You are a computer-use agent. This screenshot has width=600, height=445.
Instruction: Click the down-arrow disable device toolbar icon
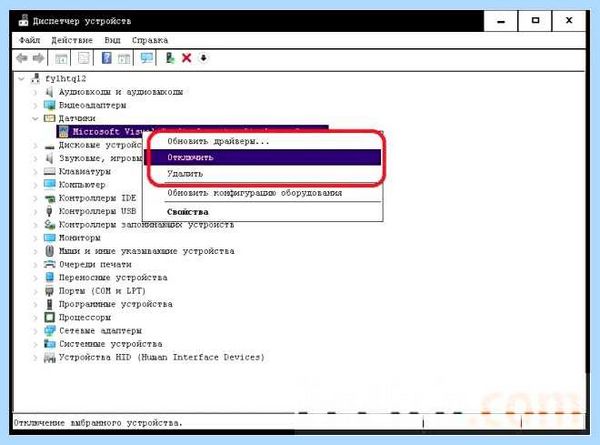click(203, 58)
